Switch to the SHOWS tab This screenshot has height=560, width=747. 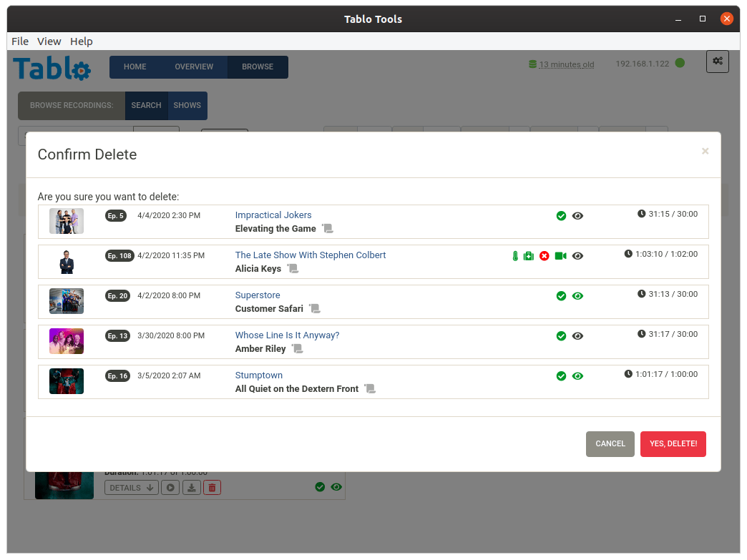pos(187,105)
